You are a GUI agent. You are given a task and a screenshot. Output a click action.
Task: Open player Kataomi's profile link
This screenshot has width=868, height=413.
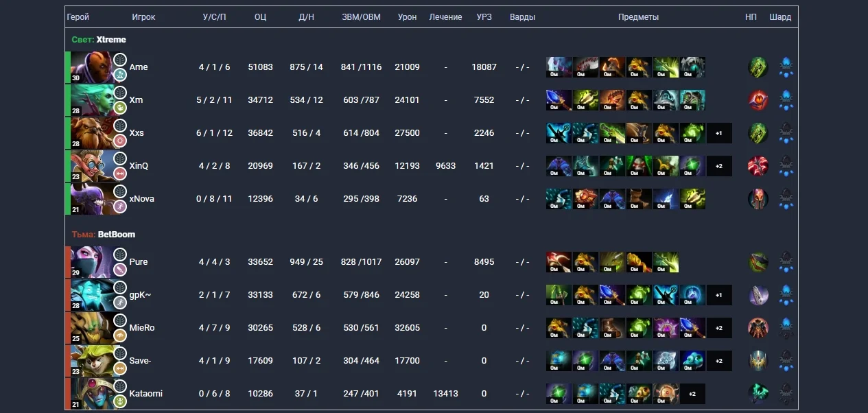(x=146, y=394)
